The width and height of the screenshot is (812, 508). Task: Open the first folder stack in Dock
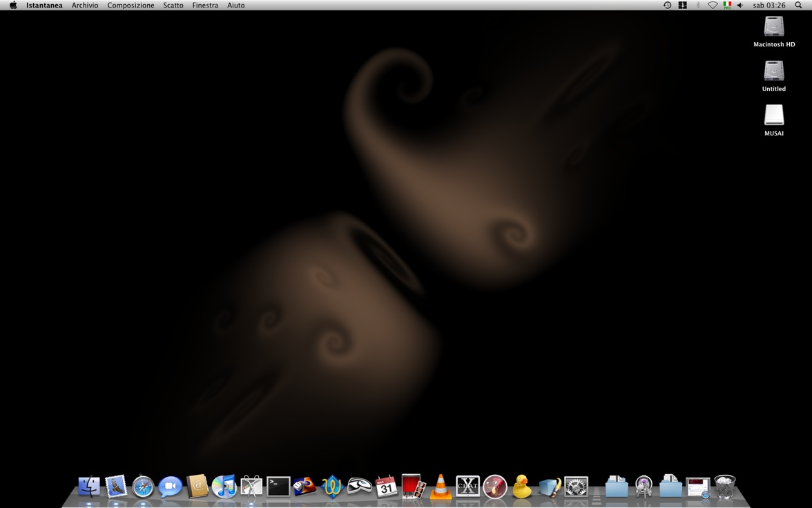tap(617, 487)
